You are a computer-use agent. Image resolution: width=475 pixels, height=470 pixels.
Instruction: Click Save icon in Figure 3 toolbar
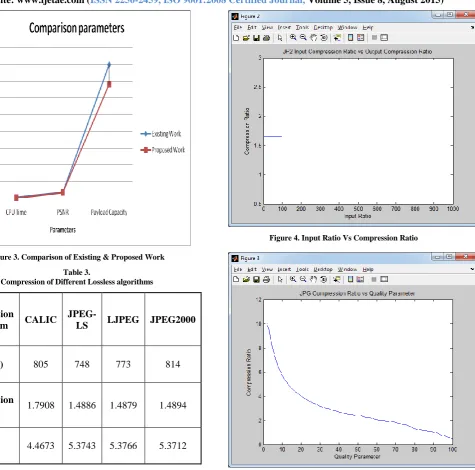(x=256, y=279)
